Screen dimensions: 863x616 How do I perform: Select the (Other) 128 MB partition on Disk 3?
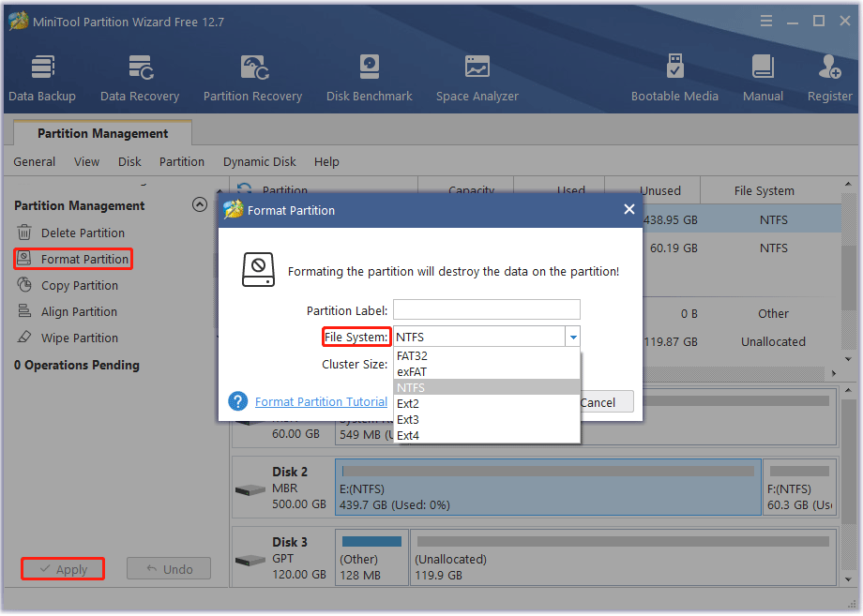[371, 558]
